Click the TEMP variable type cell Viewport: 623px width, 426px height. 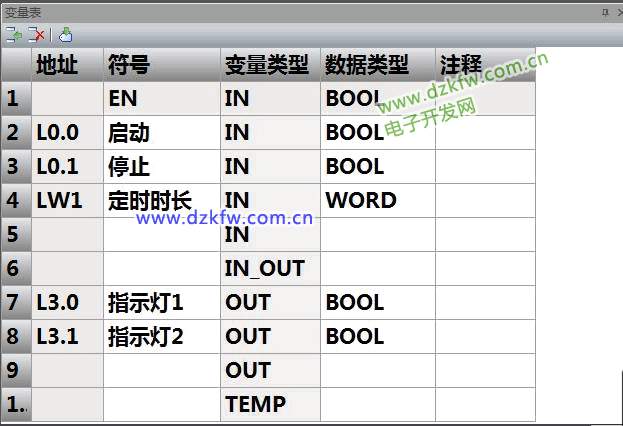[x=270, y=404]
